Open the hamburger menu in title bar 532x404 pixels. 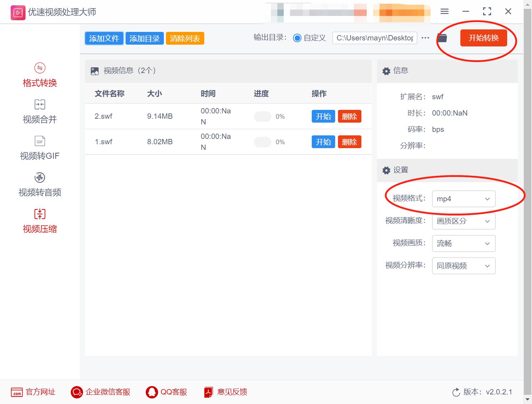444,11
